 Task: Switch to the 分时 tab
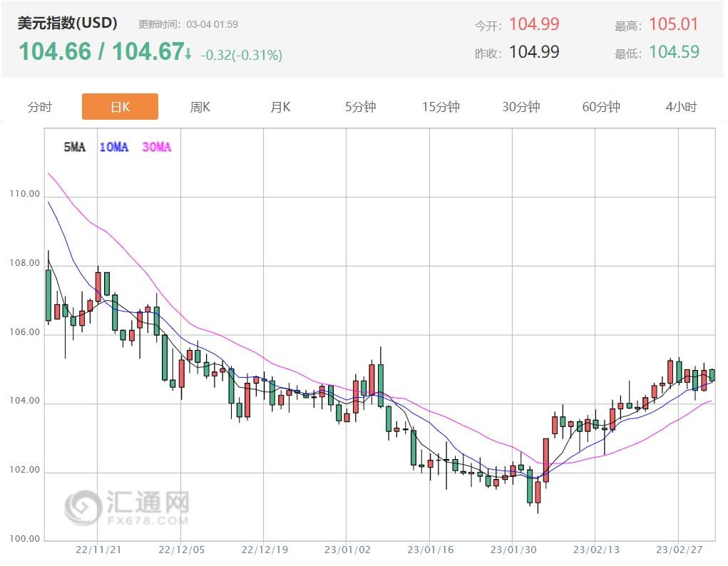pos(40,107)
